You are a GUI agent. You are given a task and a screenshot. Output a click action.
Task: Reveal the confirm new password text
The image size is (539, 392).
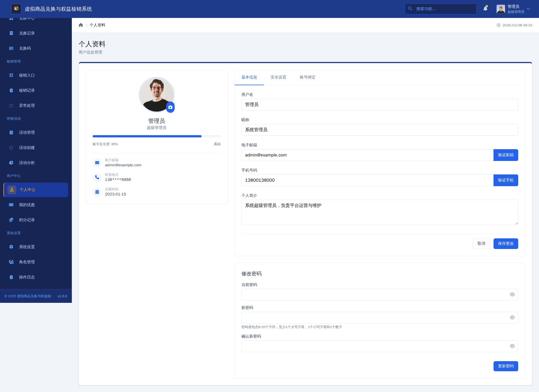pos(512,346)
